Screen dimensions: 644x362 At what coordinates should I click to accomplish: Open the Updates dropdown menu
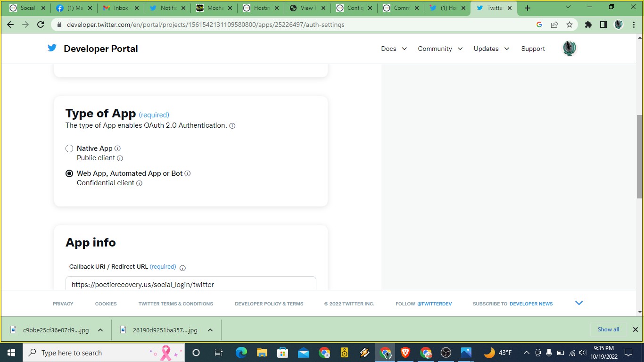[491, 49]
